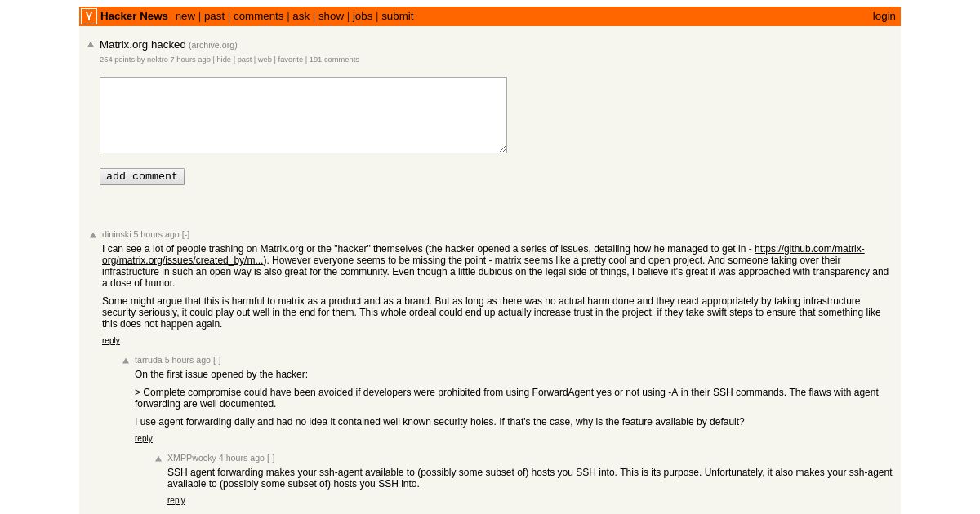Click the Y Combinator logo icon
Viewport: 980px width, 514px height.
tap(89, 16)
